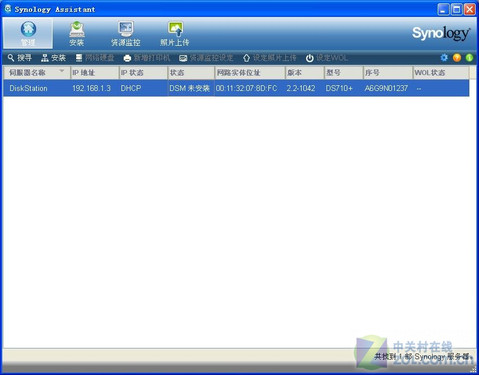The height and width of the screenshot is (375, 479).
Task: Maximize the Synology Assistant window
Action: 456,9
